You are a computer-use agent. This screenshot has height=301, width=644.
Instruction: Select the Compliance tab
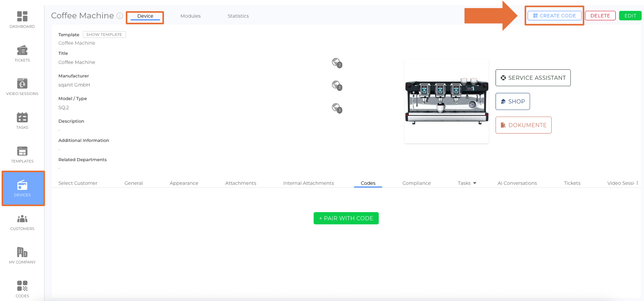tap(416, 183)
